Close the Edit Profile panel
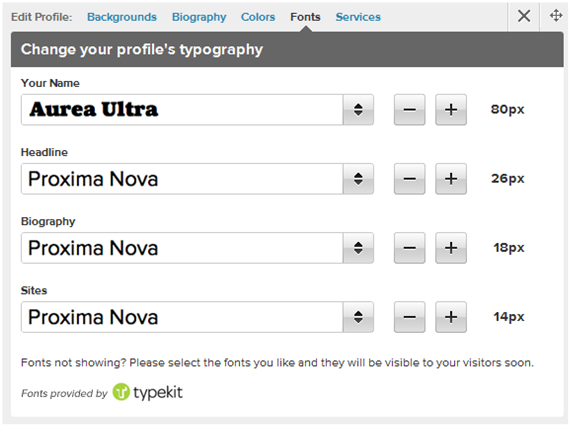Viewport: 571px width, 427px height. [x=524, y=16]
